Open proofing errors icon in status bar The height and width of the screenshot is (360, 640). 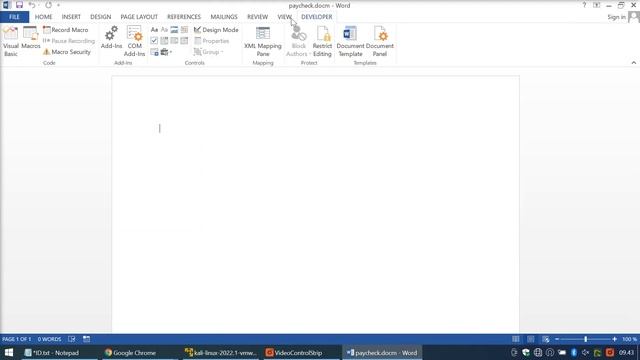(x=71, y=339)
